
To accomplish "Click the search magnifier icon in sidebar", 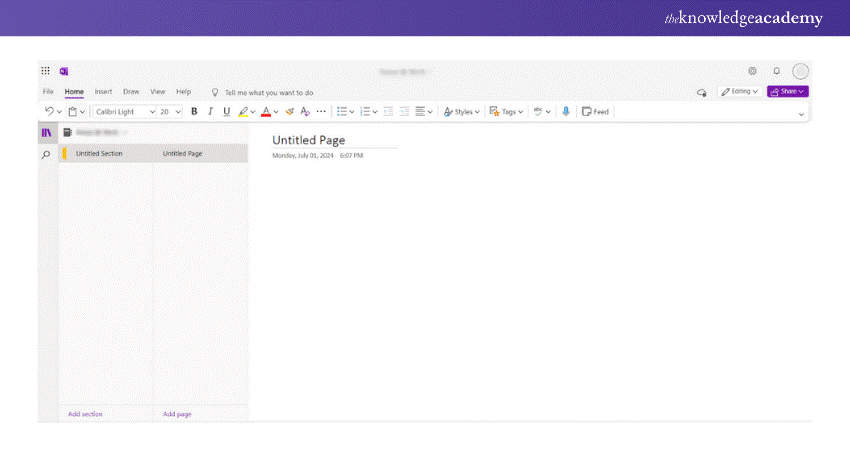I will pyautogui.click(x=46, y=155).
